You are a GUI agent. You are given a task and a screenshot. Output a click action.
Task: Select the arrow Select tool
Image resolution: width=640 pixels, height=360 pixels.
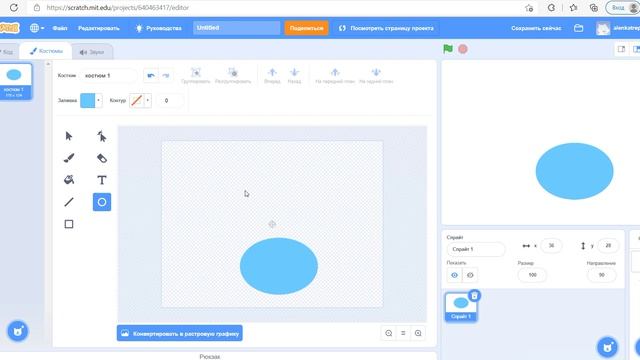tap(69, 136)
